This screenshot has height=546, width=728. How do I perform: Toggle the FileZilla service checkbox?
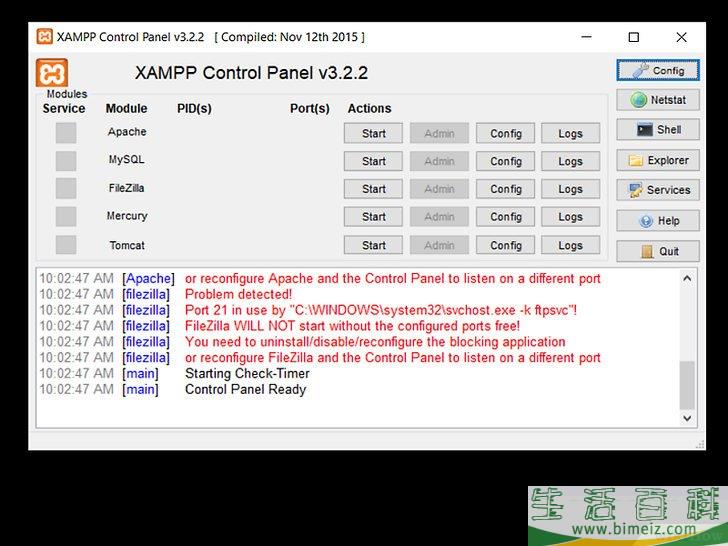point(66,188)
